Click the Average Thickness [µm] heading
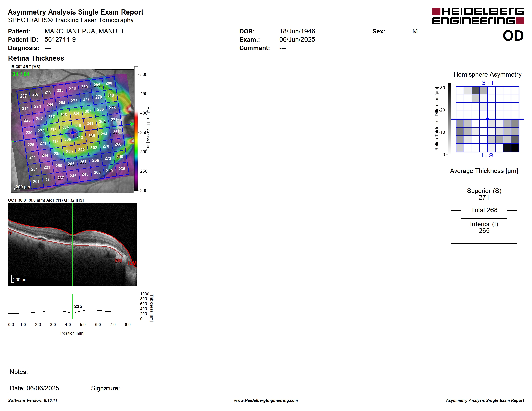The image size is (532, 411). click(x=484, y=171)
